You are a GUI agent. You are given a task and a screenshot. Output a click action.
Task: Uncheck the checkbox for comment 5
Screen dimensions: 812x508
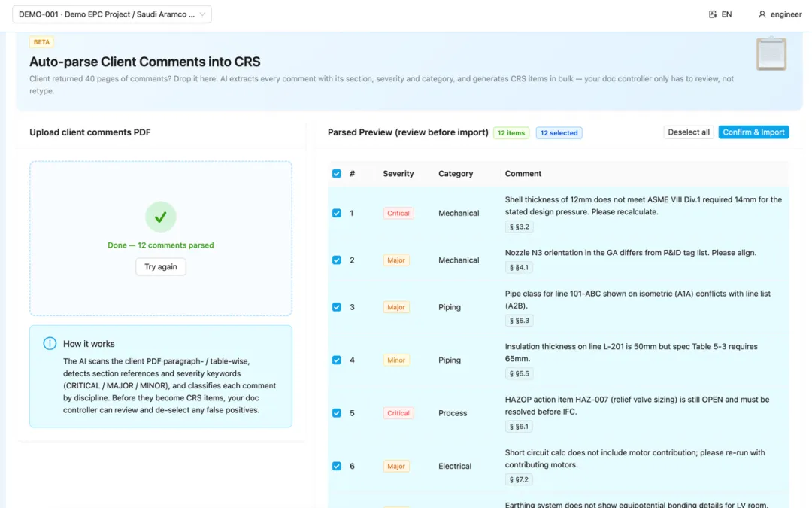(x=337, y=413)
